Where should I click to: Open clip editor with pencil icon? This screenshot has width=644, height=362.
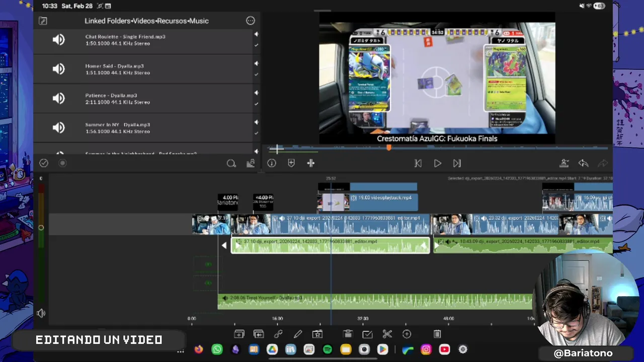pos(298,334)
